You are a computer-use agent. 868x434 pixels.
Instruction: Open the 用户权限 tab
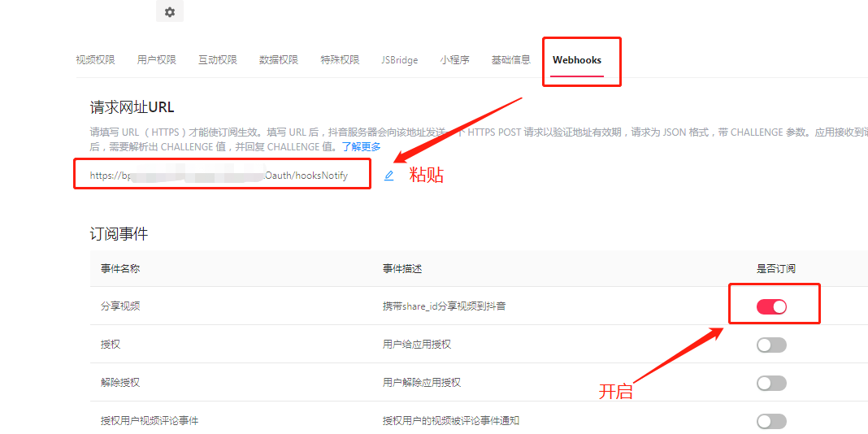point(156,60)
